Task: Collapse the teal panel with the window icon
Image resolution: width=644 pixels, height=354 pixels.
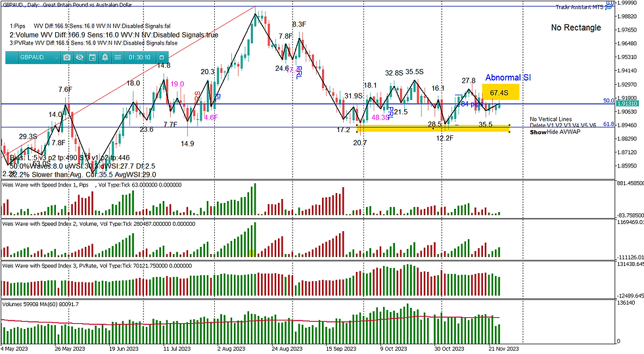Action: (162, 58)
